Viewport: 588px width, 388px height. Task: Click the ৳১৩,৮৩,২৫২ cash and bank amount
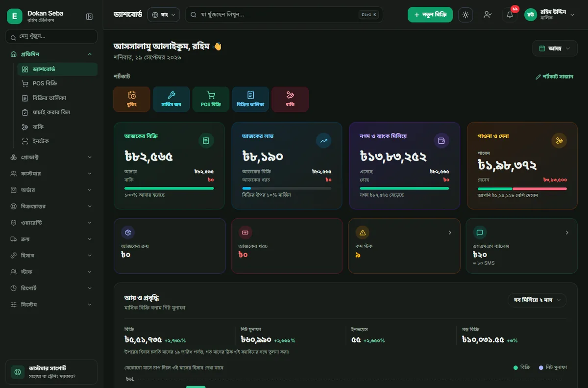pyautogui.click(x=393, y=157)
